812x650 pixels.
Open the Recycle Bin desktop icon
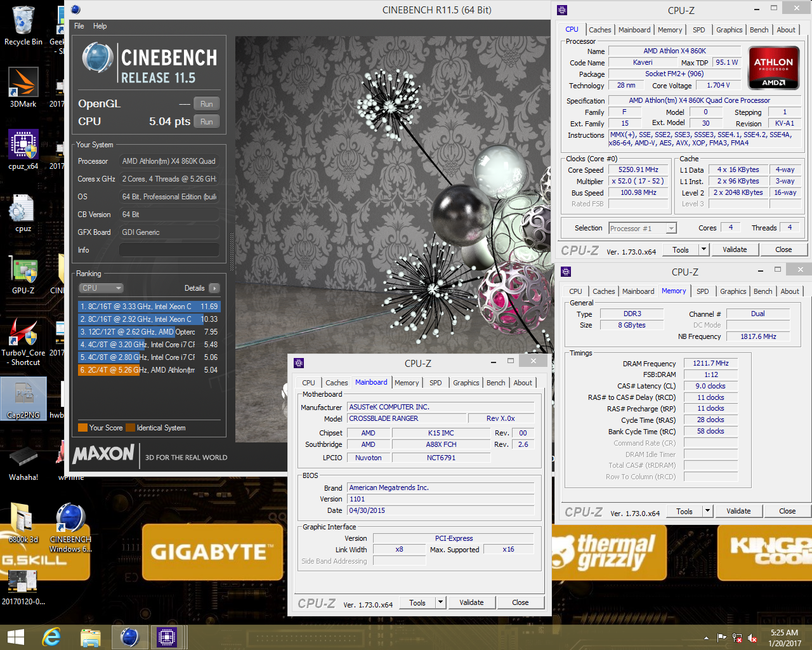click(23, 25)
